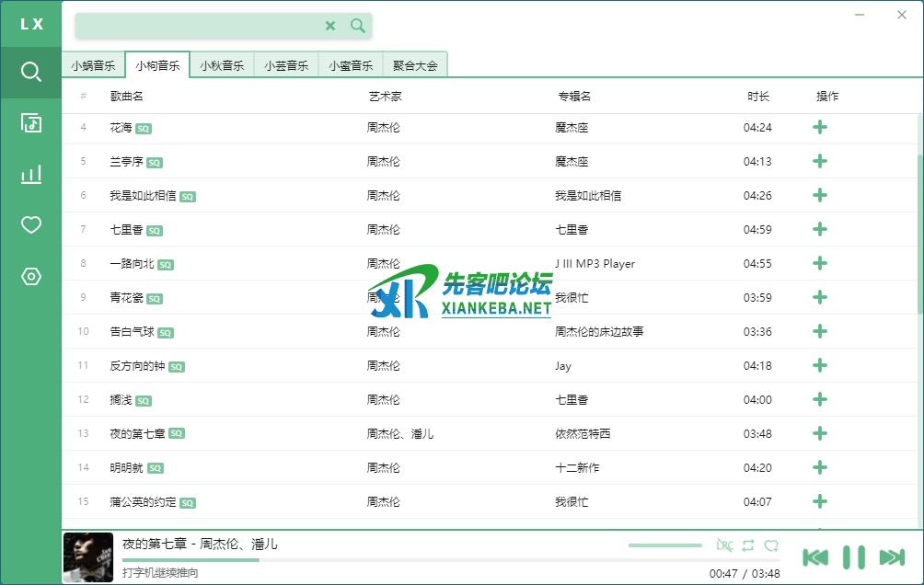Click inside the search input field
Screen dimensions: 924x585
[x=198, y=26]
